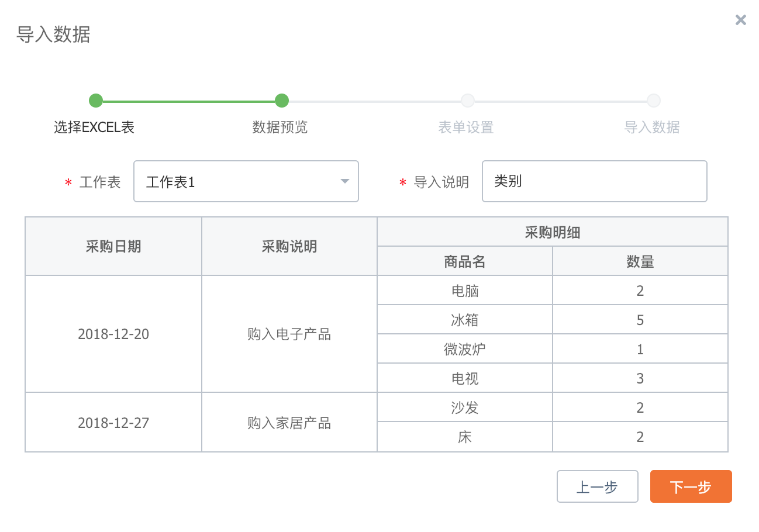Click the 表单设置 step label
The height and width of the screenshot is (532, 759).
point(466,127)
